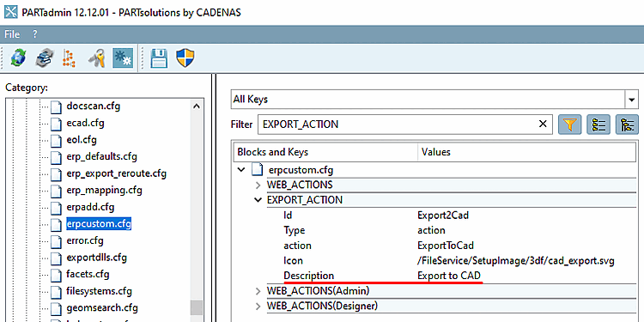Click the floppy disk save icon
The image size is (644, 322).
click(x=159, y=58)
